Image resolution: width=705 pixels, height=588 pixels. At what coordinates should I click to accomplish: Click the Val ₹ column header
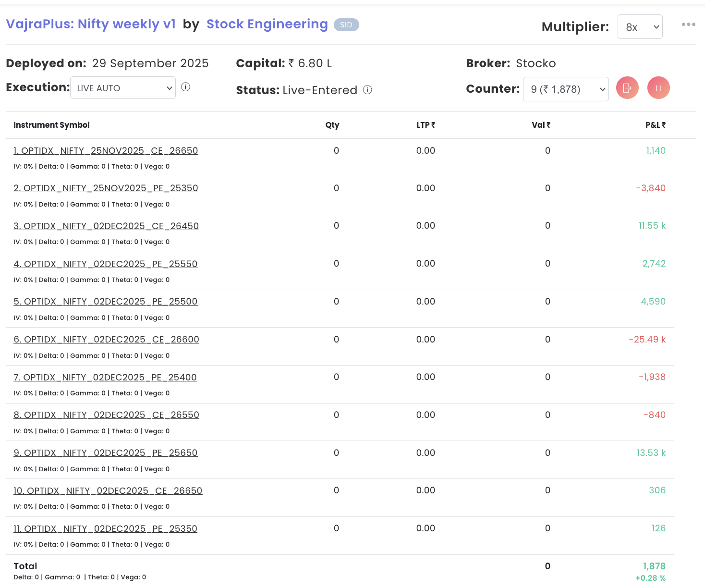pyautogui.click(x=541, y=125)
